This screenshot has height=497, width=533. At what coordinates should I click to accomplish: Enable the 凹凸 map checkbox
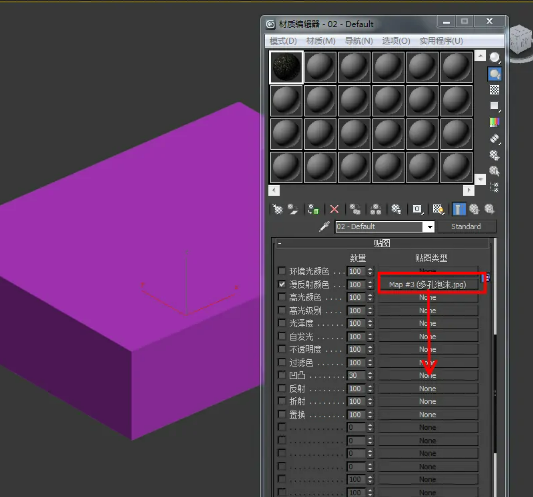click(282, 375)
